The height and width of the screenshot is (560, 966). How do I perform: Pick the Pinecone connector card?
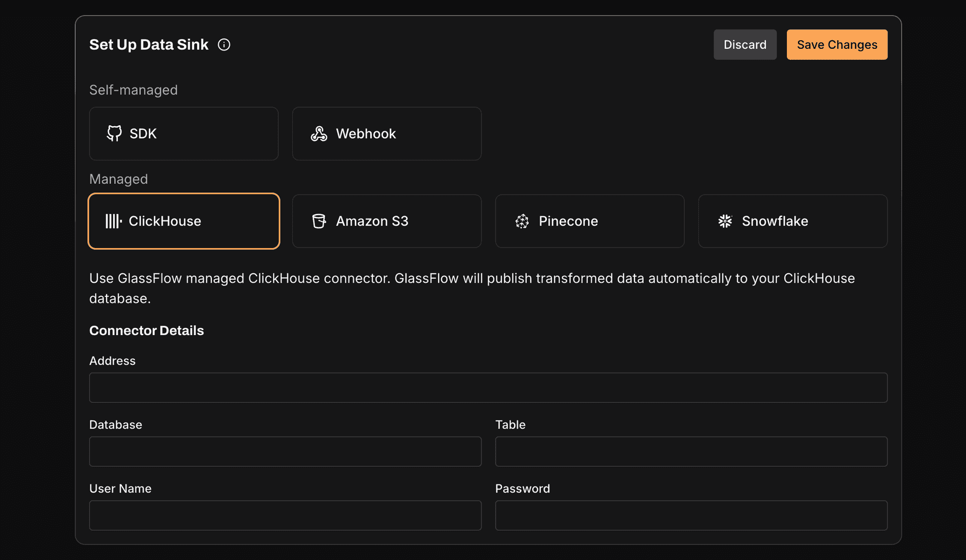[590, 221]
